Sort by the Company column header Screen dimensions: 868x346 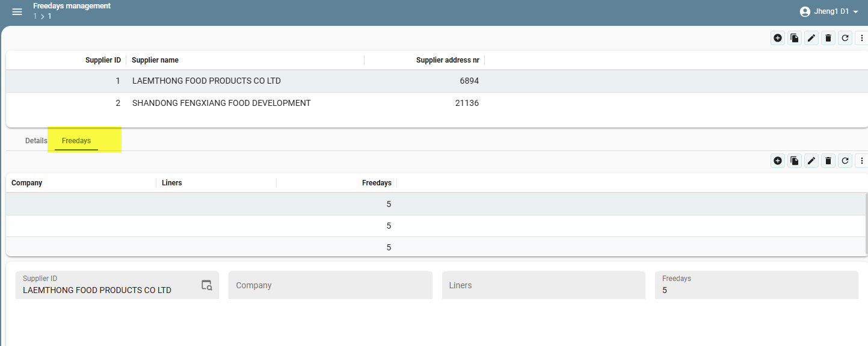[27, 183]
